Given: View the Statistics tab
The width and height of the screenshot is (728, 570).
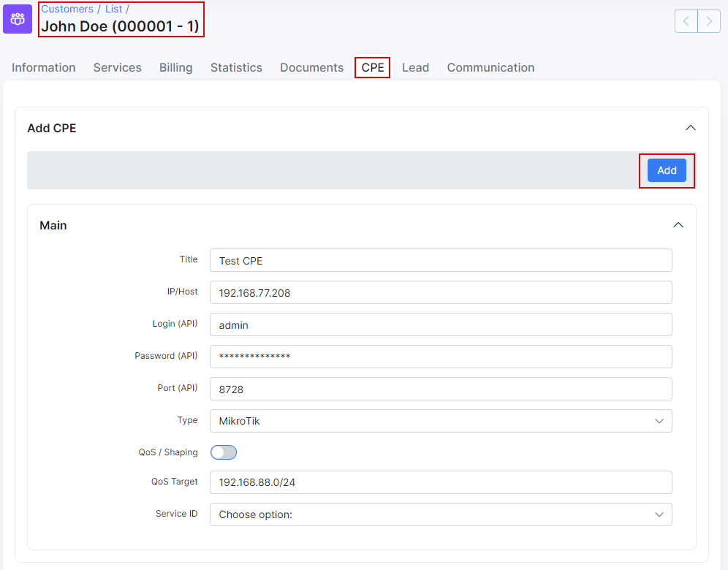Looking at the screenshot, I should pyautogui.click(x=236, y=68).
